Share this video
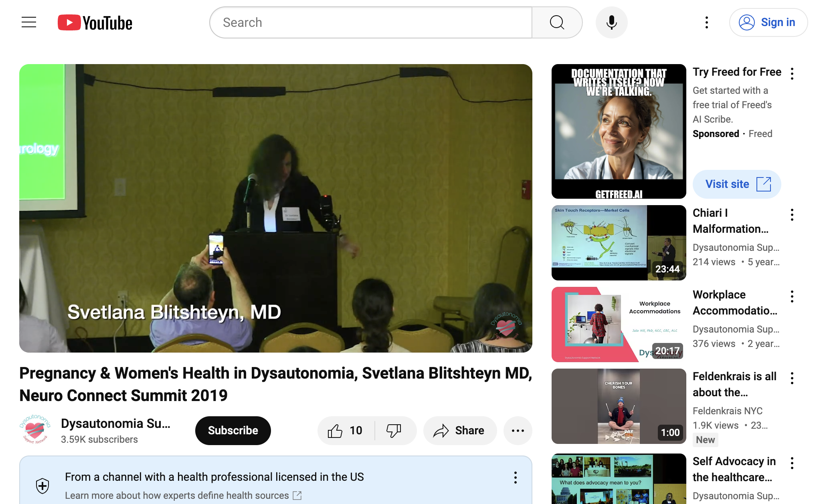This screenshot has width=821, height=504. point(460,431)
